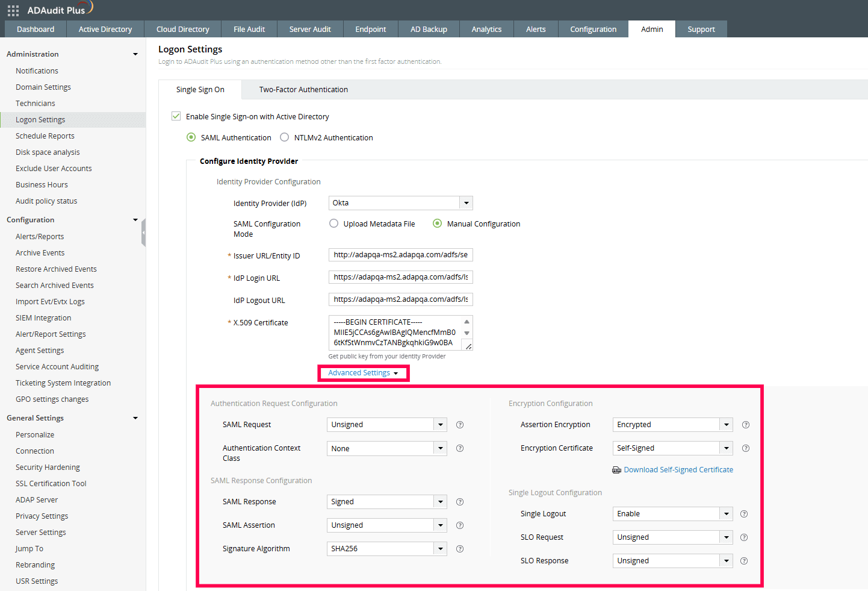Viewport: 868px width, 591px height.
Task: Click the Issuer URL/Entity ID input field
Action: (400, 255)
